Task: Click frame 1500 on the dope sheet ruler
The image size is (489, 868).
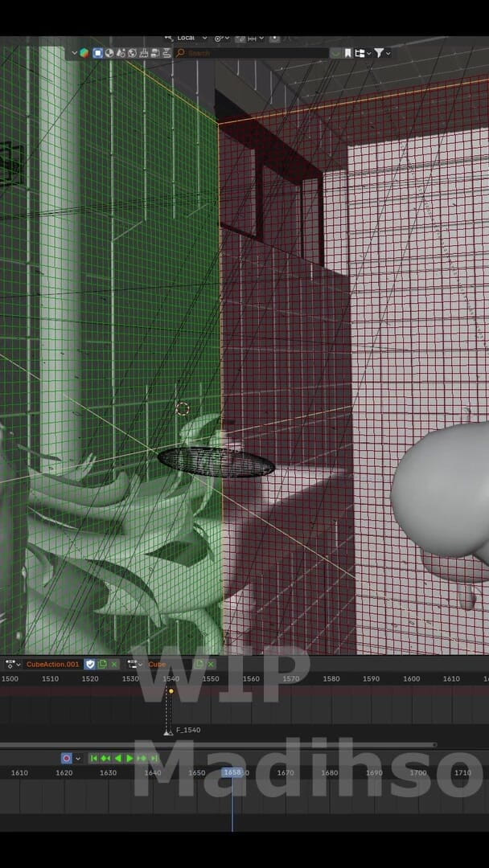Action: point(10,678)
